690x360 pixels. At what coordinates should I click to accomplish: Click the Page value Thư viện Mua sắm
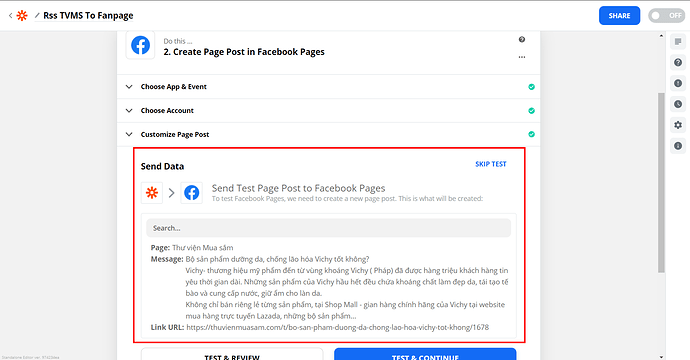click(x=202, y=247)
